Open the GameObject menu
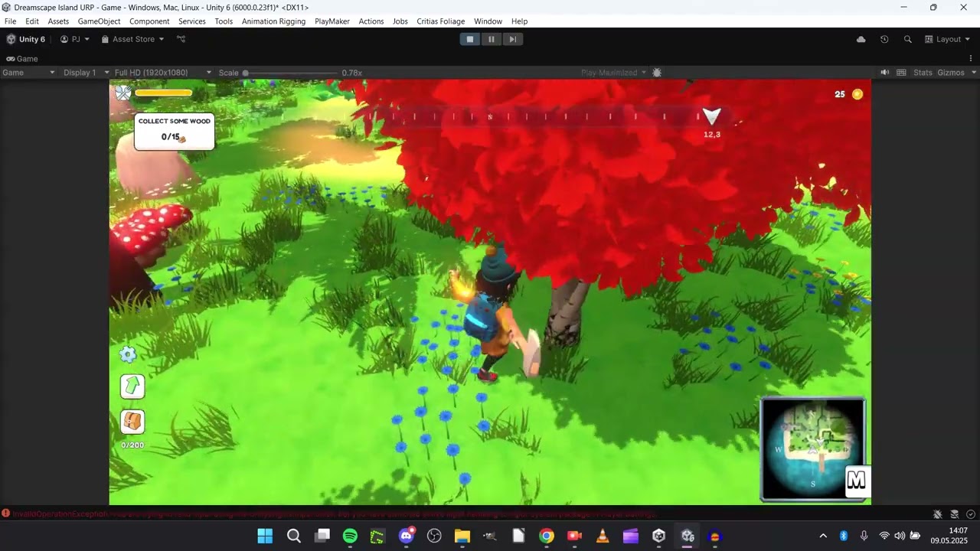Image resolution: width=980 pixels, height=551 pixels. click(100, 21)
